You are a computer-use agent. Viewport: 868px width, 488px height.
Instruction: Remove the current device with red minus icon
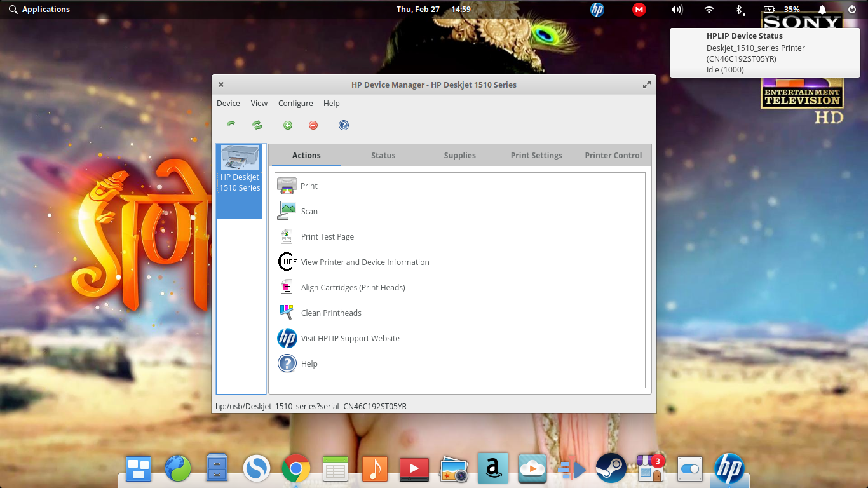click(313, 125)
